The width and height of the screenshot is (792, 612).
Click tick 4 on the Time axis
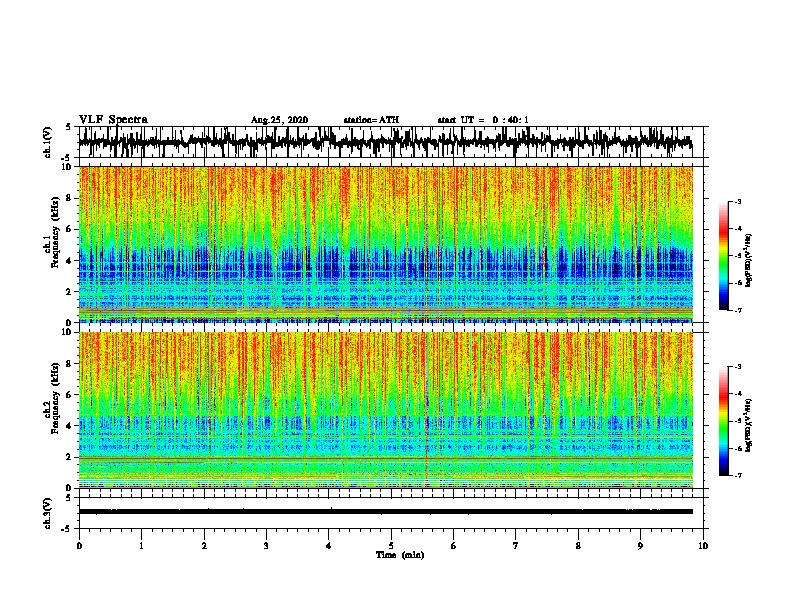coord(329,546)
